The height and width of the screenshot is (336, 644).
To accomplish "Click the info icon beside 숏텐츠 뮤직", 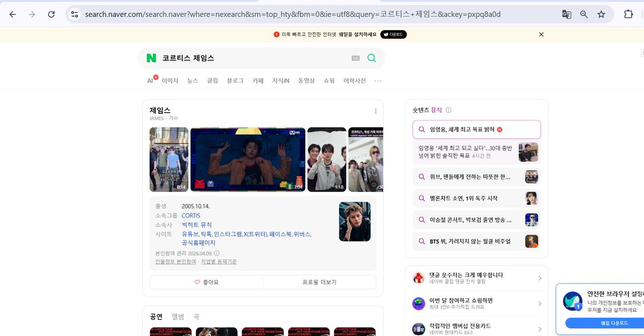I will coord(448,110).
